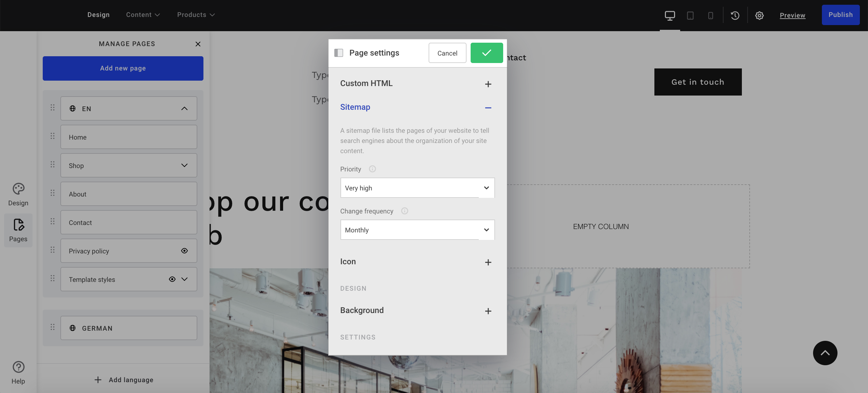868x393 pixels.
Task: Click the checkbox beside Page settings title
Action: [x=339, y=53]
